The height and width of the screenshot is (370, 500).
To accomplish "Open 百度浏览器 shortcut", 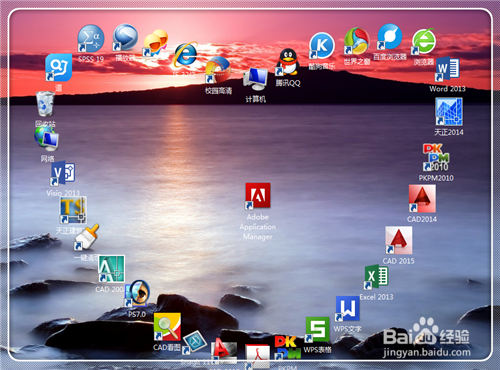I will [x=389, y=37].
